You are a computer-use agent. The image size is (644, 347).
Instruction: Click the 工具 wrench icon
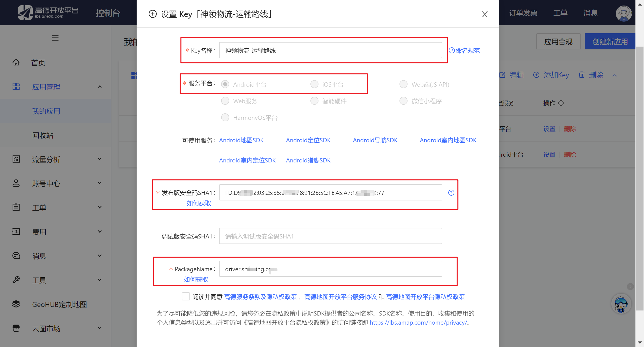click(x=16, y=280)
